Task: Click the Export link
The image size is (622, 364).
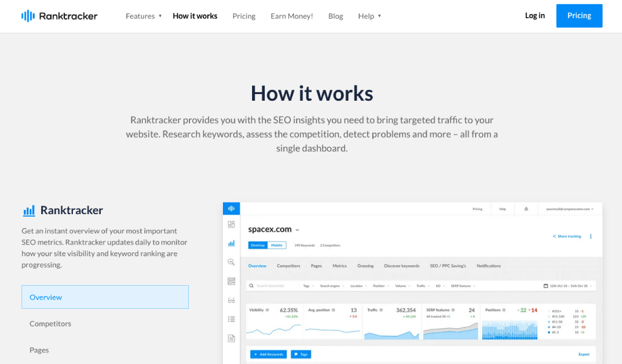Action: click(584, 354)
